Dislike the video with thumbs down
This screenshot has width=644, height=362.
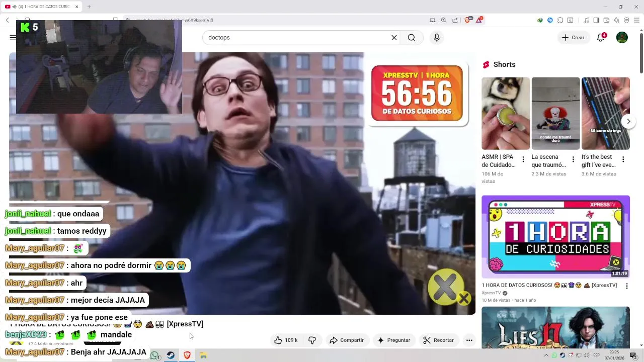[x=312, y=340]
